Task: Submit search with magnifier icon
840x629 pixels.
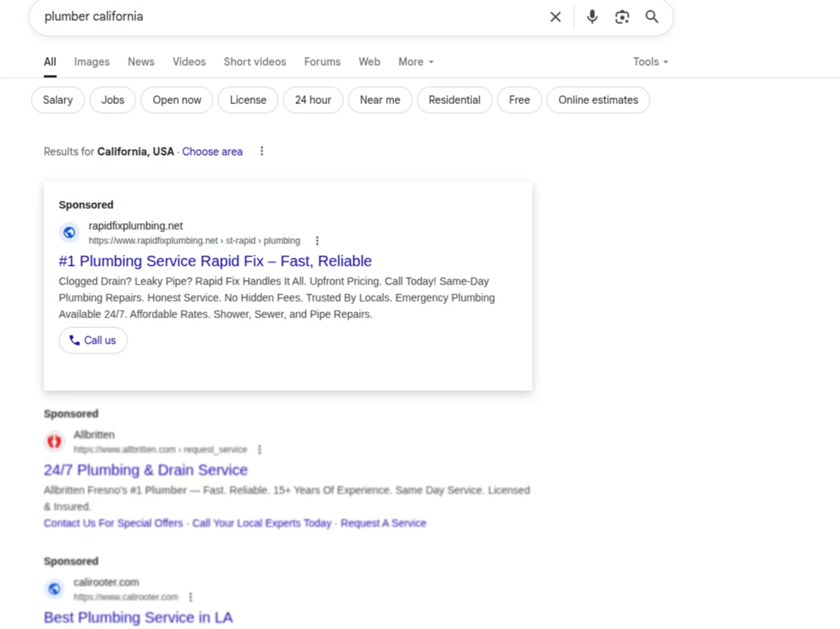Action: (x=652, y=17)
